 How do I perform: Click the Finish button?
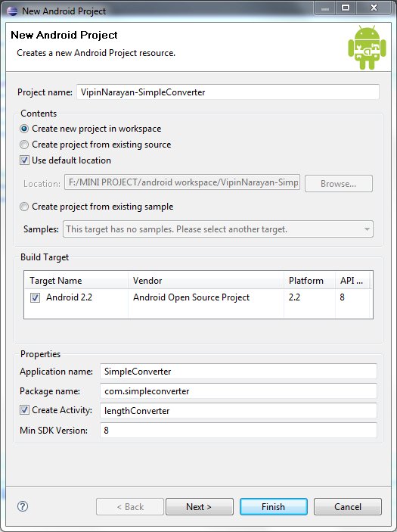tap(274, 507)
